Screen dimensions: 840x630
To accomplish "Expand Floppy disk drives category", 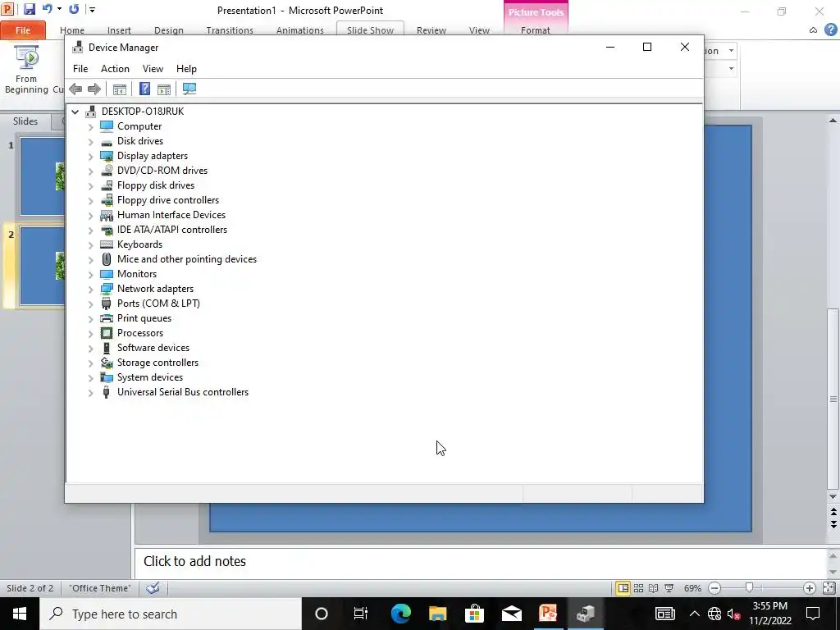I will pyautogui.click(x=90, y=186).
